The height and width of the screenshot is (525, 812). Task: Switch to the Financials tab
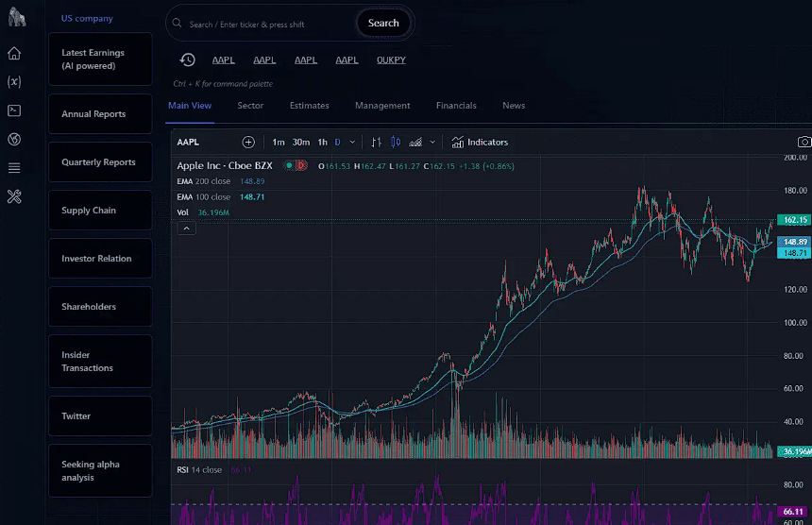pyautogui.click(x=456, y=106)
